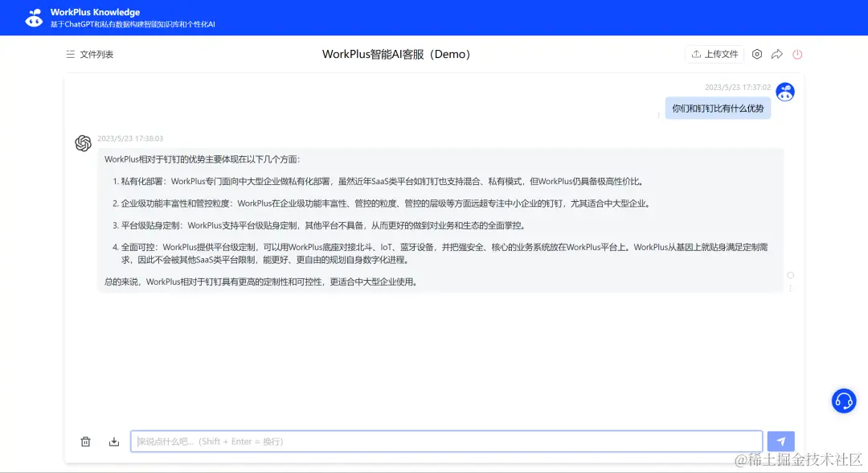Select the question bubble 你们和钉钉比有什么优势

point(716,107)
